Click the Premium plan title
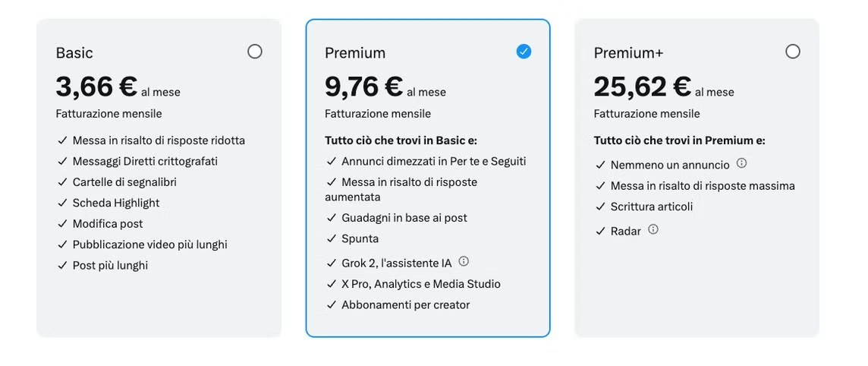868x366 pixels. click(x=355, y=53)
